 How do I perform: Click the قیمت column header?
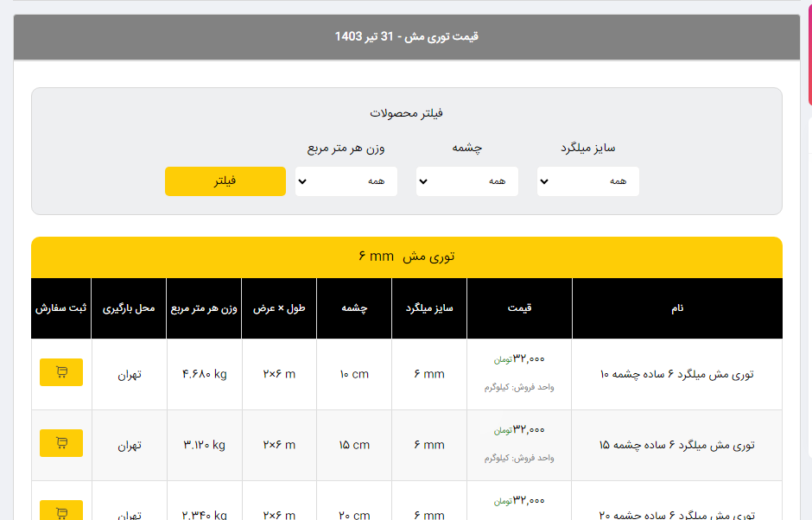tap(519, 308)
